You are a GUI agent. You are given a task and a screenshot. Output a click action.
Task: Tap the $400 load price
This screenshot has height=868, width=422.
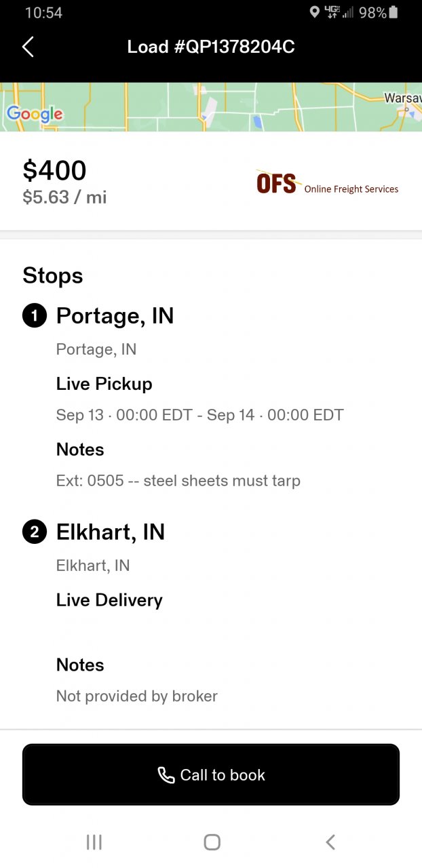coord(54,170)
